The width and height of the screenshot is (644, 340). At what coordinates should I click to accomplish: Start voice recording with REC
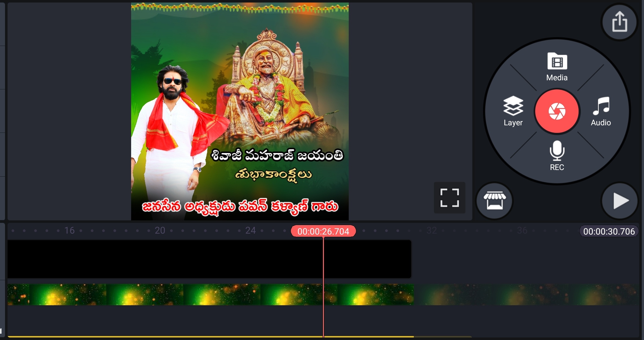(557, 156)
